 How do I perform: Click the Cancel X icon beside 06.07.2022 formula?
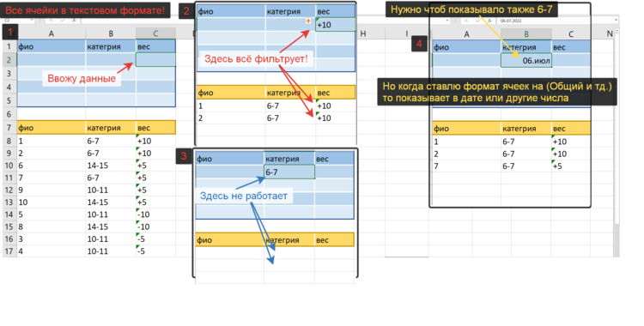click(x=466, y=21)
